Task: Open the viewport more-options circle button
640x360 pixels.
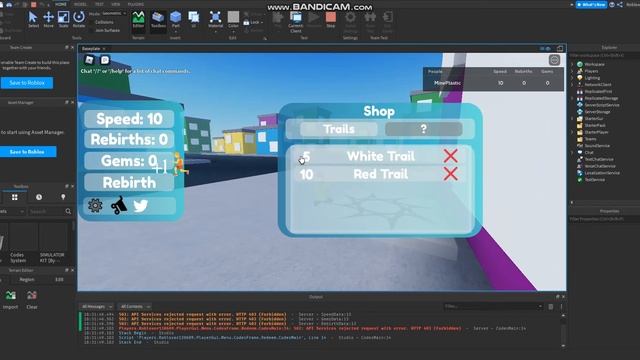Action: [554, 60]
